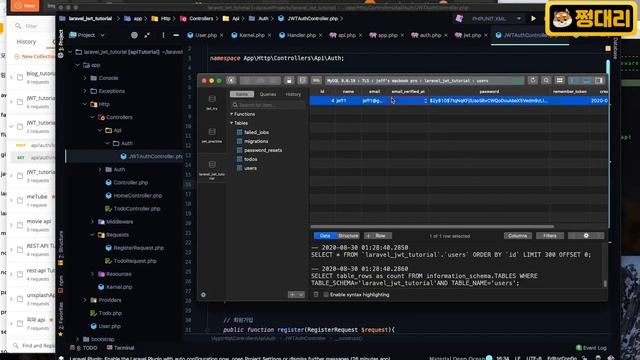Expand the Middleware folder
This screenshot has height=360, width=640.
click(92, 222)
